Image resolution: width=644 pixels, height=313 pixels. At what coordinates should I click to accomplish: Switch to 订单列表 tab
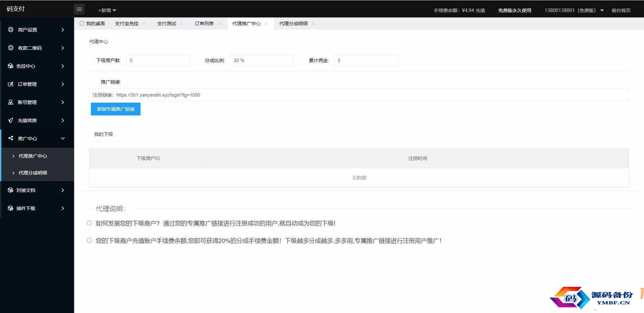(x=204, y=23)
